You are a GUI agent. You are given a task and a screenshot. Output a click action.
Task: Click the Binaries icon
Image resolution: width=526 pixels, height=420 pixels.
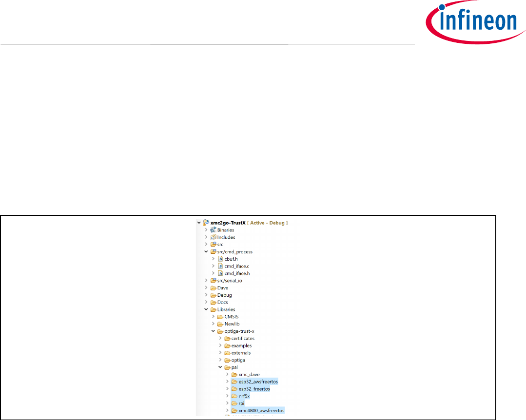tap(213, 230)
